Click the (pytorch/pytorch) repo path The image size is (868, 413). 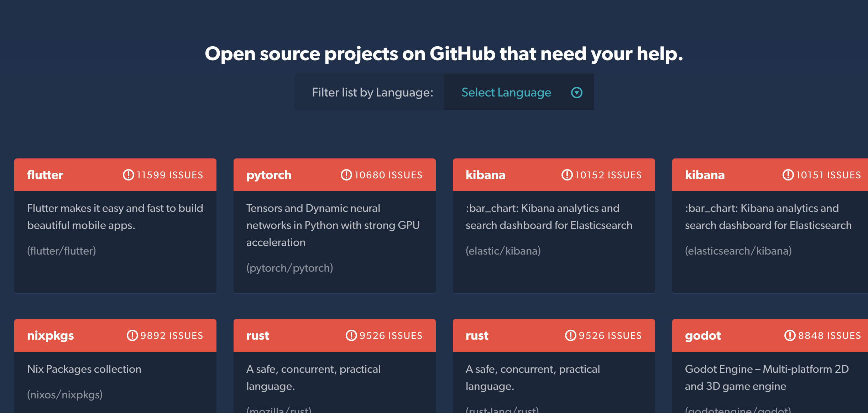(x=290, y=268)
